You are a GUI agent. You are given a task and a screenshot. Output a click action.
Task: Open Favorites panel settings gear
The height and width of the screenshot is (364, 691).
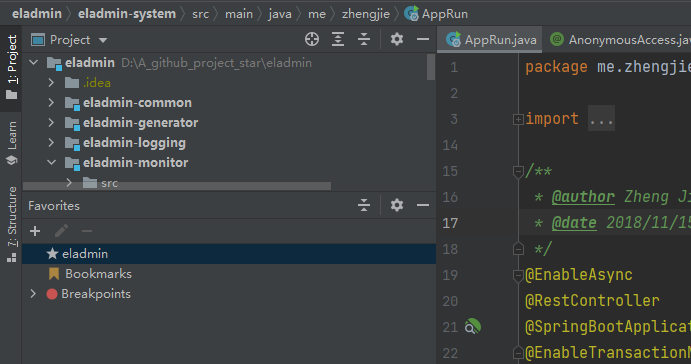(x=397, y=205)
